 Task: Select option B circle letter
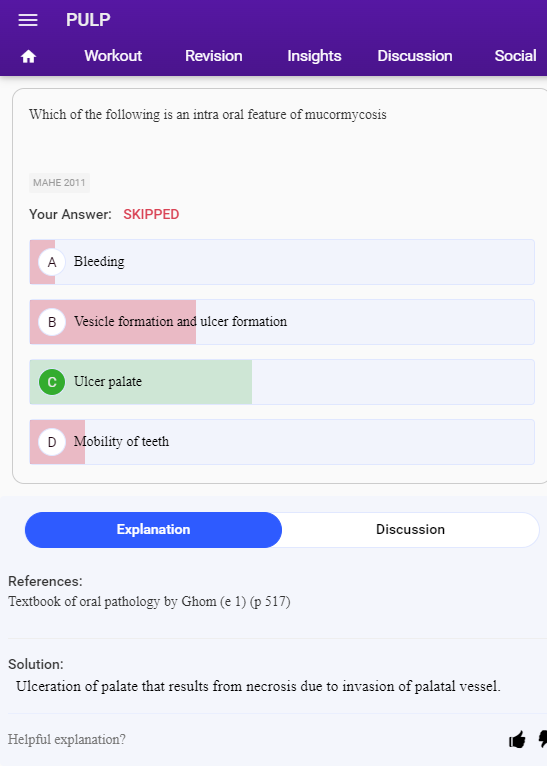pos(52,322)
